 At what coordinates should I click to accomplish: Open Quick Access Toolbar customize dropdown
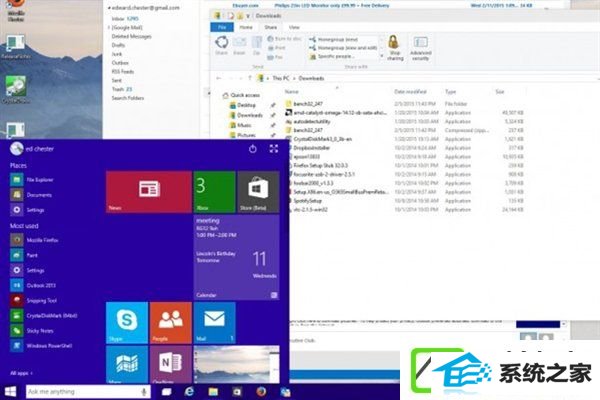(248, 16)
